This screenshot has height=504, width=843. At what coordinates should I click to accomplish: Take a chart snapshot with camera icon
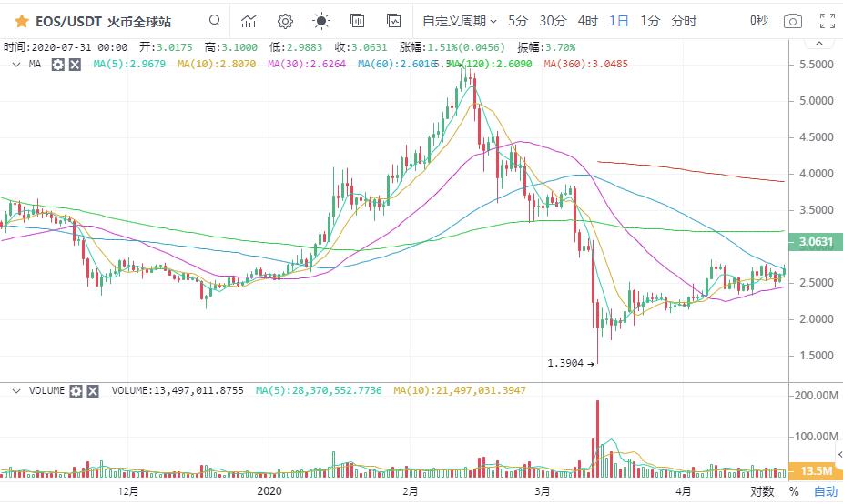[793, 21]
